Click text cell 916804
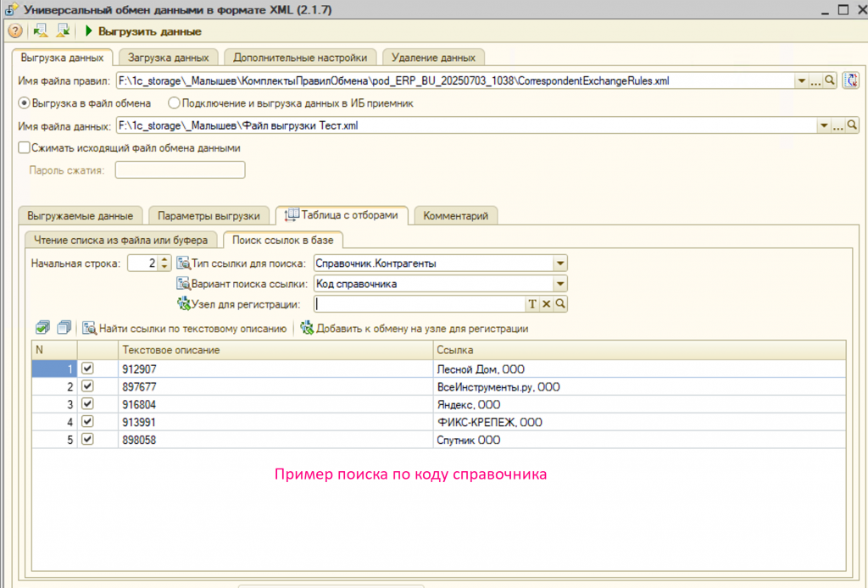This screenshot has width=868, height=588. [x=275, y=404]
